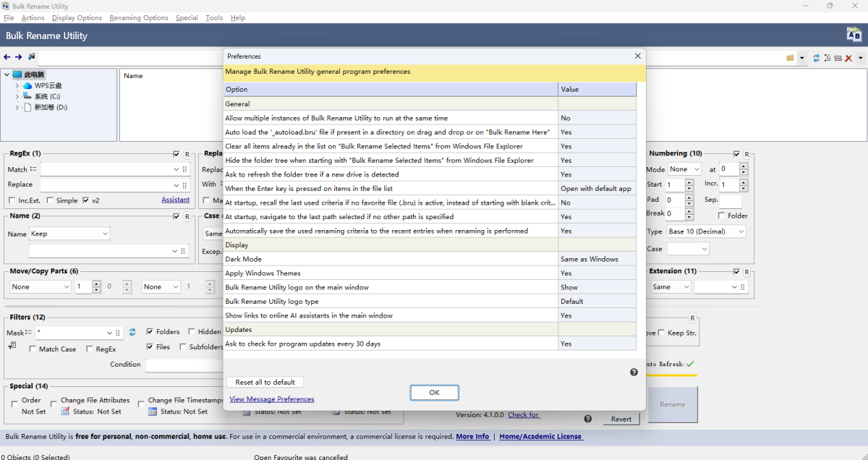Click the back navigation arrow

[7, 57]
